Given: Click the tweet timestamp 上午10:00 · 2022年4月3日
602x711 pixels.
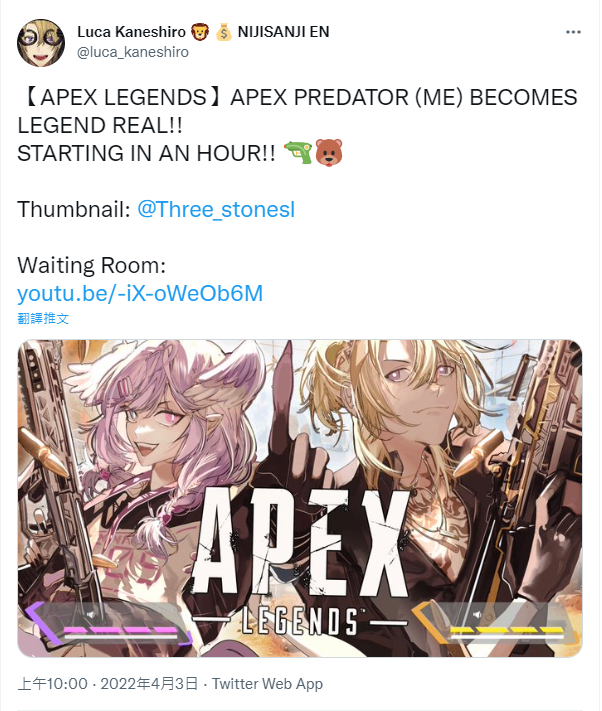Looking at the screenshot, I should 108,683.
